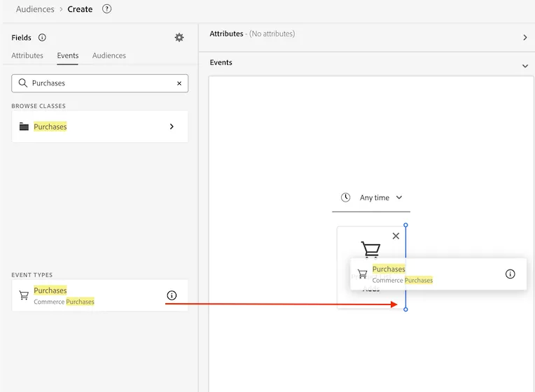Expand the Purchases browse class chevron
The height and width of the screenshot is (392, 535).
(x=172, y=127)
